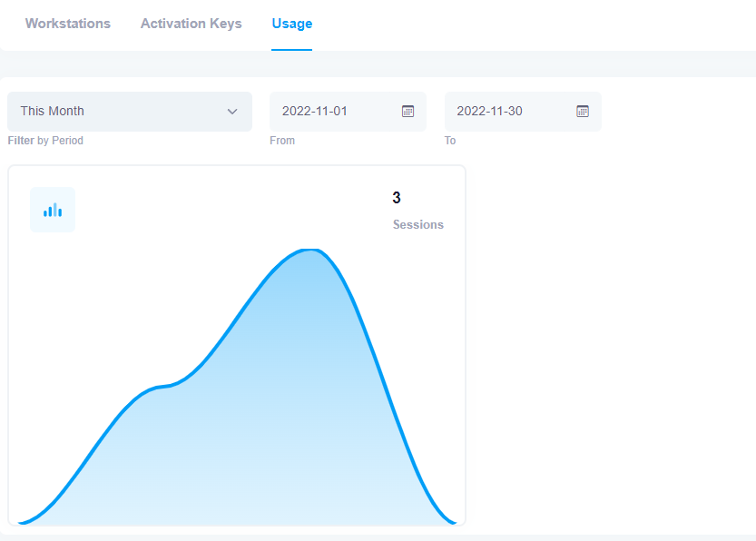Click the From date field 2022-11-01
This screenshot has width=756, height=541.
(x=348, y=112)
